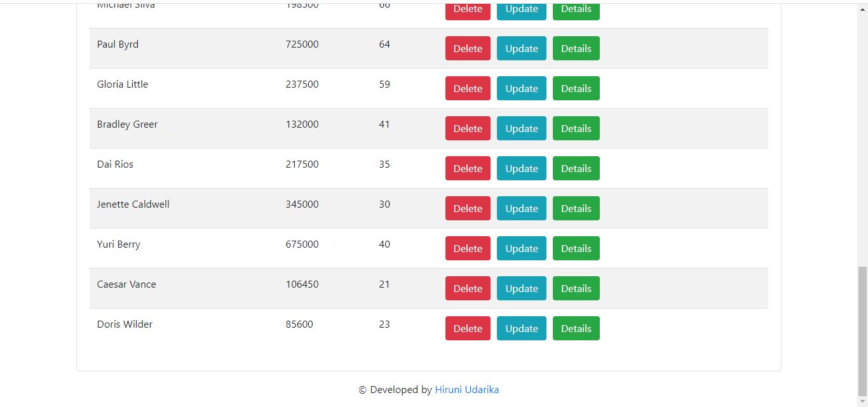
Task: Delete the Dai Rios row
Action: [x=468, y=168]
